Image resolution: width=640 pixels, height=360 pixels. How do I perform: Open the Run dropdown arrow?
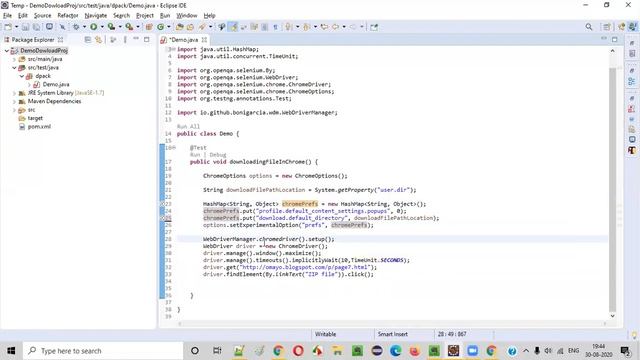(102, 27)
